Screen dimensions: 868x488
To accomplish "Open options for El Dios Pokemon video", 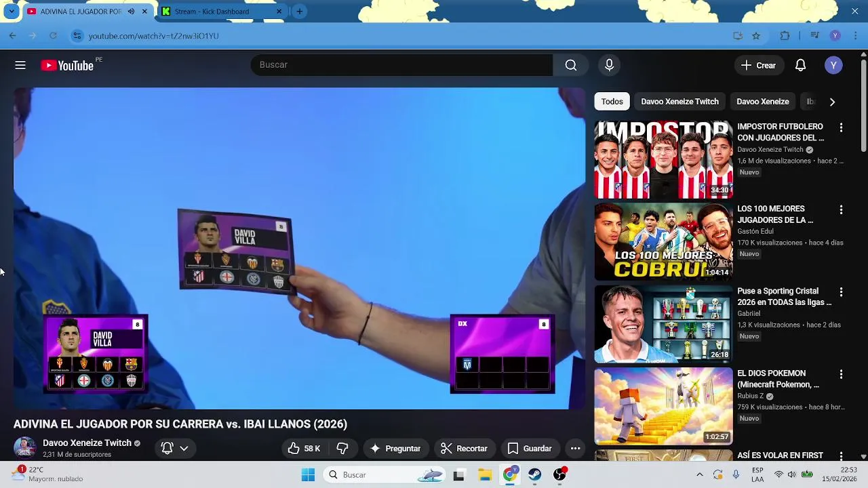I will coord(841,374).
